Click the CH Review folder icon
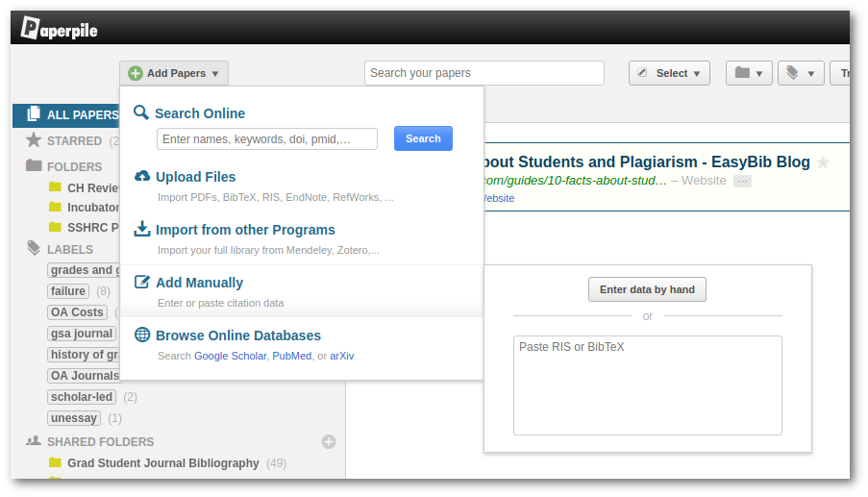 55,186
